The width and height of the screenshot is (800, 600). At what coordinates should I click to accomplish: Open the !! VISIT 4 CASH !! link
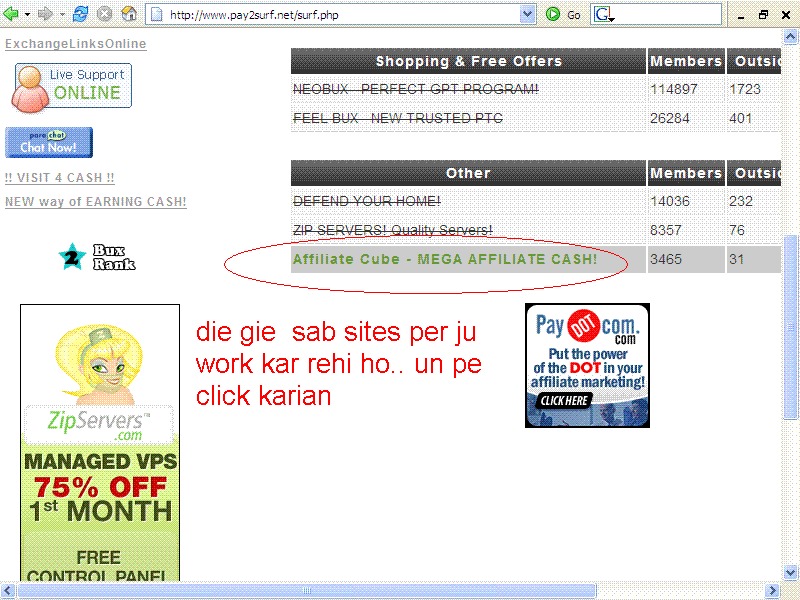60,178
